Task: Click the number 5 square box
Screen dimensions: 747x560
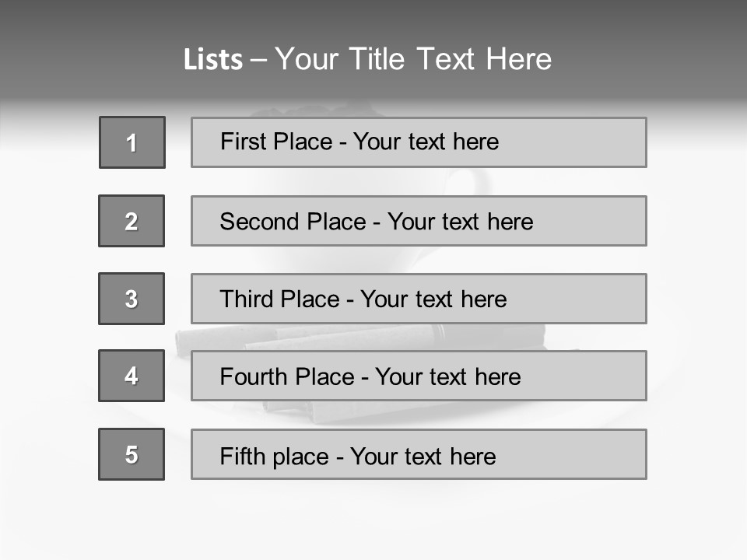Action: point(132,454)
